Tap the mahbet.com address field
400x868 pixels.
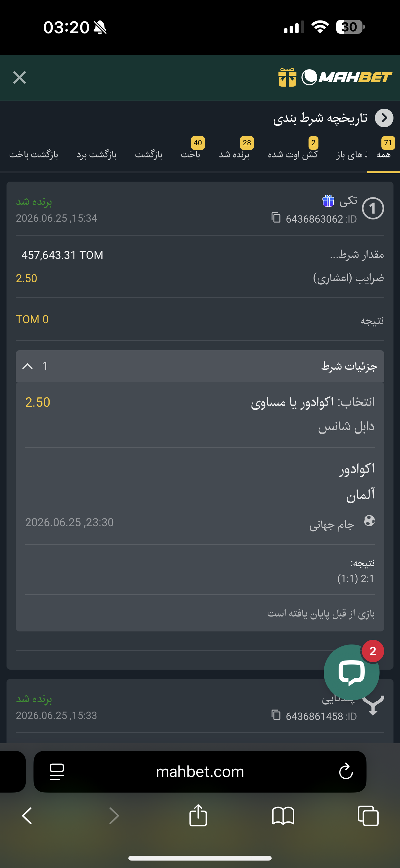click(200, 771)
